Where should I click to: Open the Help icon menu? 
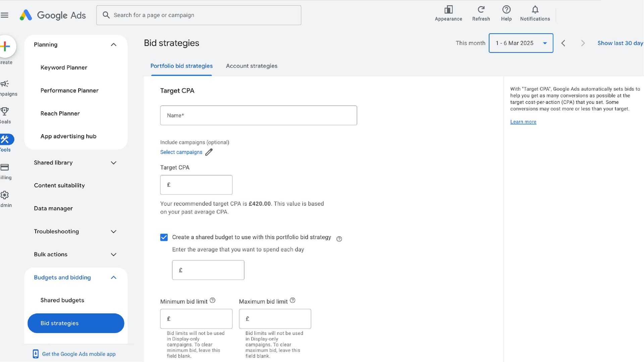(x=506, y=10)
